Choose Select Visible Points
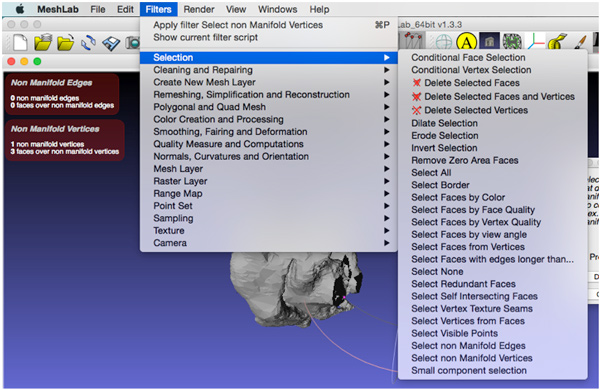 [x=492, y=333]
